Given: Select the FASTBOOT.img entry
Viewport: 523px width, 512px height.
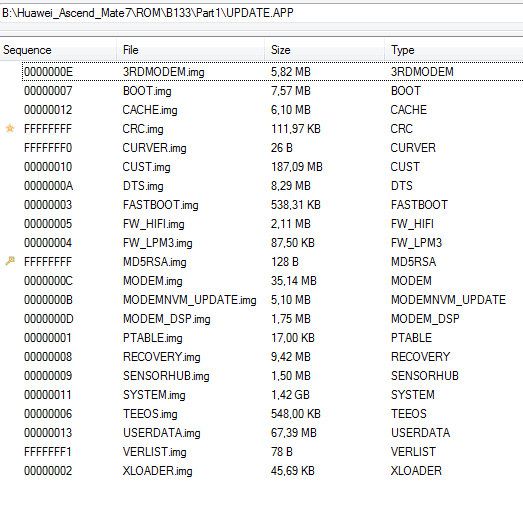Looking at the screenshot, I should click(273, 205).
